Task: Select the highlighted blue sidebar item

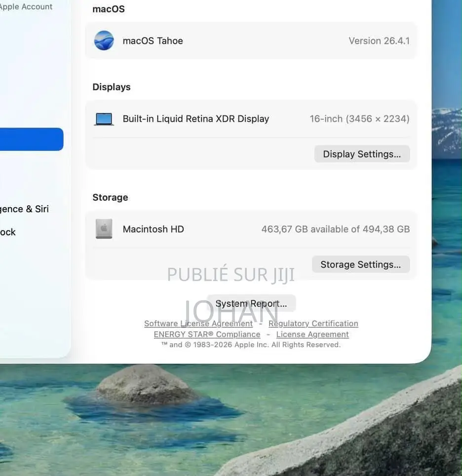Action: tap(32, 139)
